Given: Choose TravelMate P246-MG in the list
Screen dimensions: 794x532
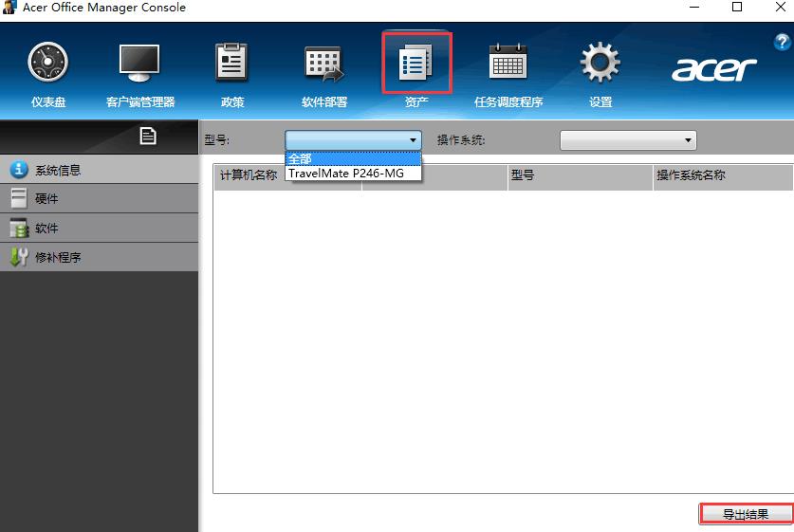Looking at the screenshot, I should [353, 174].
